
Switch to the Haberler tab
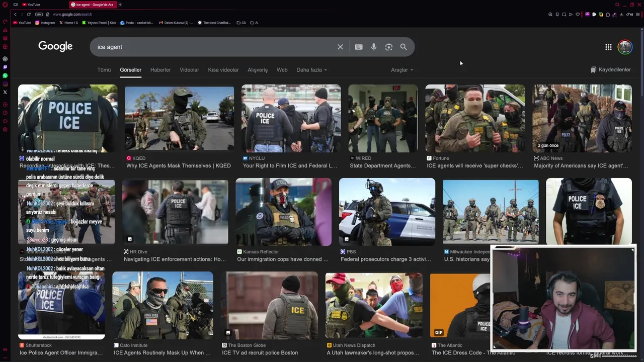point(160,70)
